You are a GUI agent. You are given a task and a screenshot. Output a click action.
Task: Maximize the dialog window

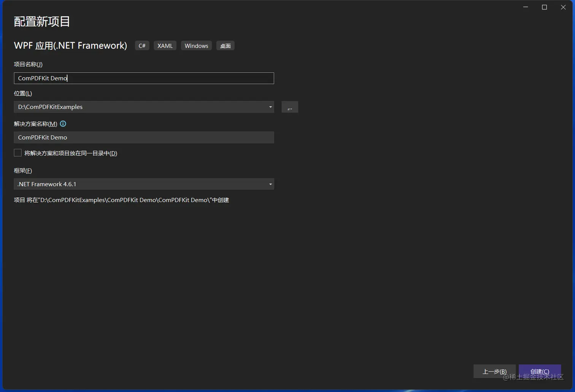[544, 7]
